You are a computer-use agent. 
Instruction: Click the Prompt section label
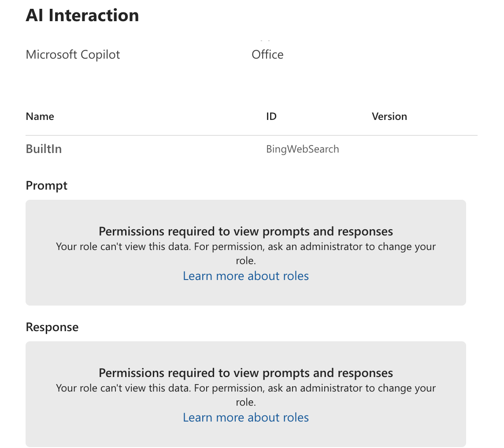coord(47,186)
